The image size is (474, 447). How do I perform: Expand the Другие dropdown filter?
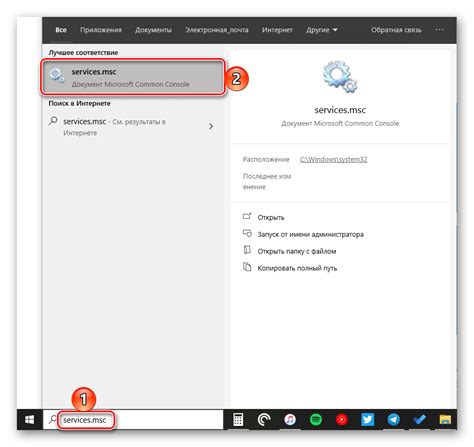[322, 30]
